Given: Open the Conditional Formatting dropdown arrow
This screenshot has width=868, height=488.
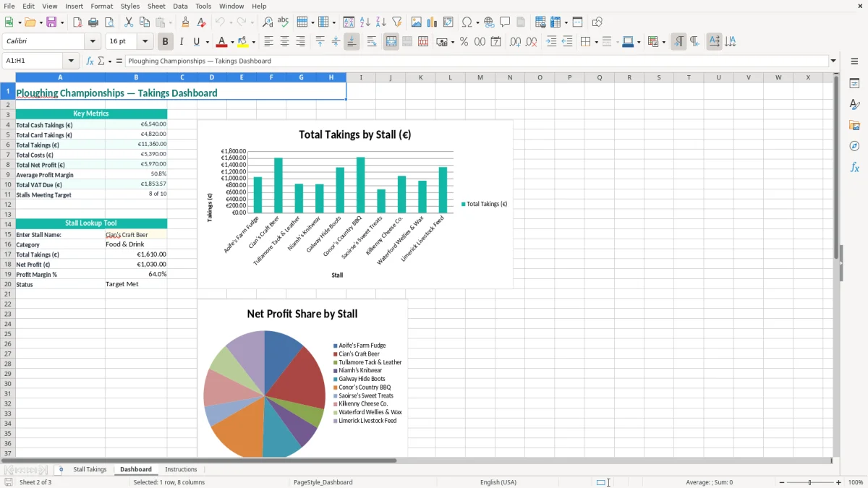Looking at the screenshot, I should [663, 42].
